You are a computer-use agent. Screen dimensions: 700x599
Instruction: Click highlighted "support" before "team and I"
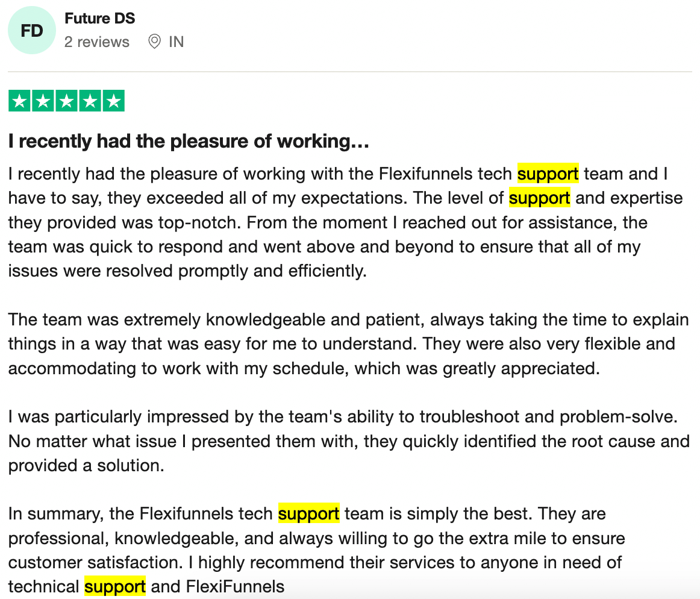[548, 174]
